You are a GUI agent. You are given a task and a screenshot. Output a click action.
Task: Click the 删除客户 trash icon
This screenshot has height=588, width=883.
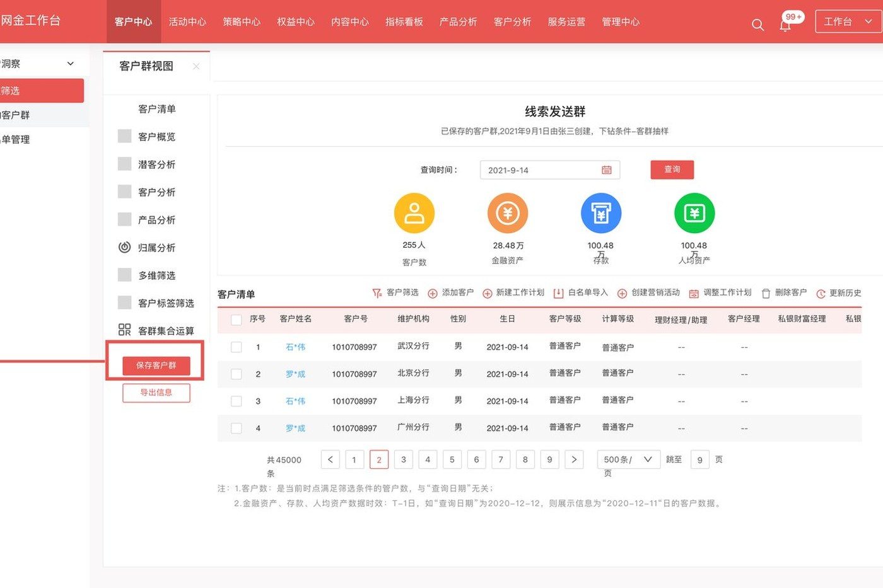tap(766, 294)
